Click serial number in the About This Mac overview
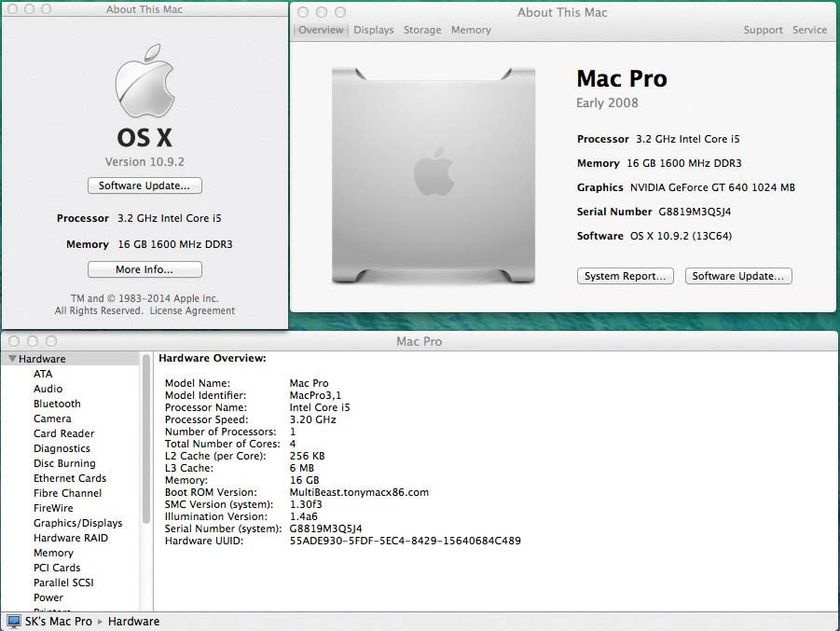Screen dimensions: 840x631 pyautogui.click(x=695, y=212)
